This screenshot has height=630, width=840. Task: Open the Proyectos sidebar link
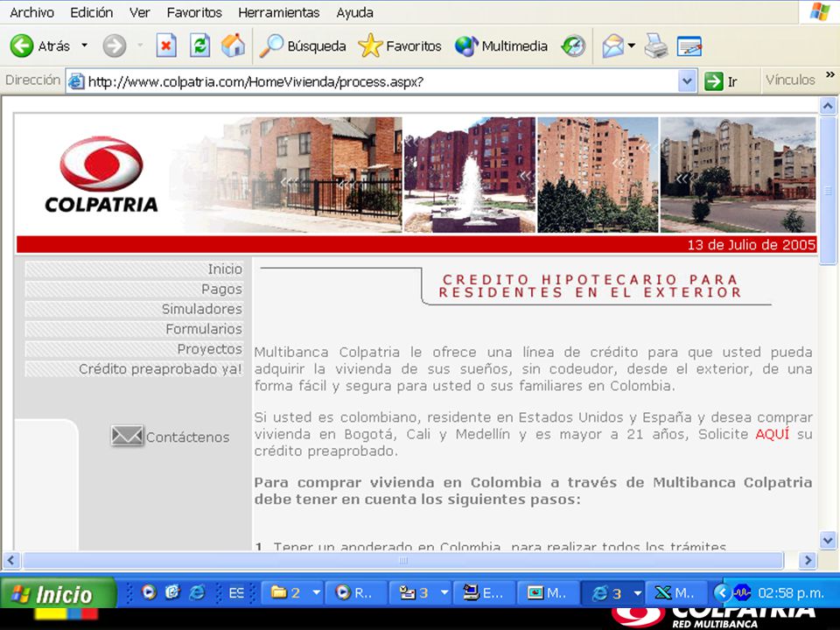(209, 349)
